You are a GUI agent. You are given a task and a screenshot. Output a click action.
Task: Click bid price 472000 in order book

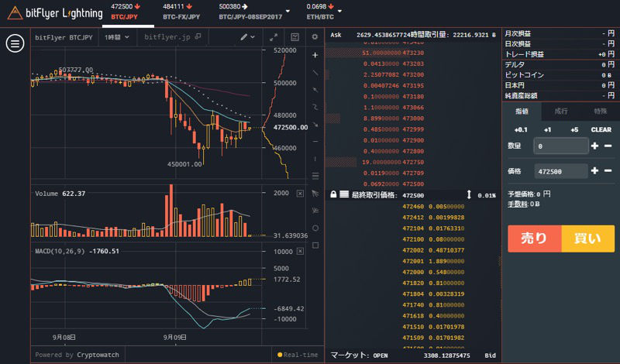click(413, 272)
